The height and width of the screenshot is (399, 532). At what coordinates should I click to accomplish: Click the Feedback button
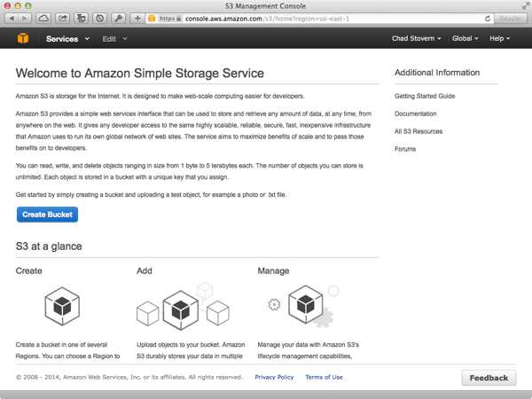coord(489,378)
